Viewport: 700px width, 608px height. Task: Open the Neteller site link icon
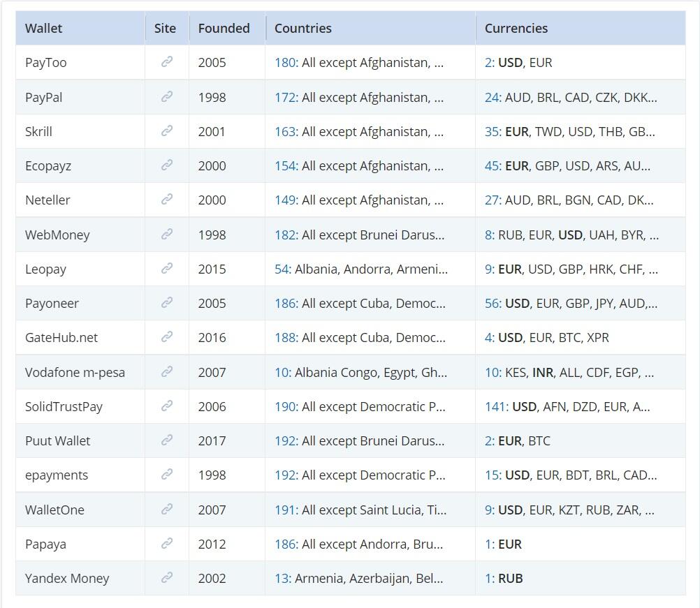coord(167,199)
